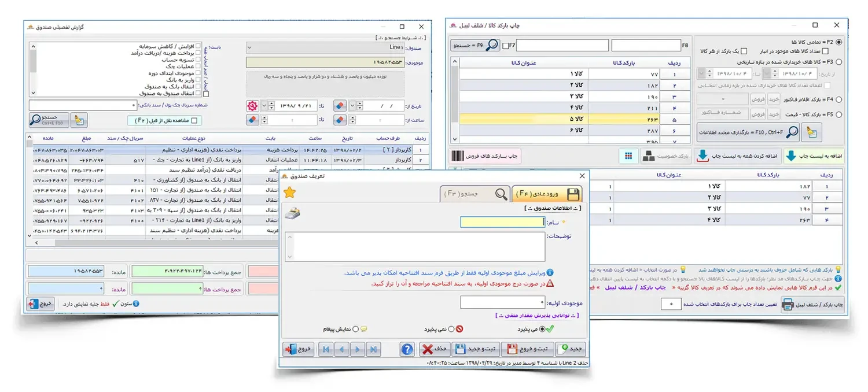This screenshot has width=868, height=392.
Task: Click the yellow نام input field
Action: (x=501, y=222)
